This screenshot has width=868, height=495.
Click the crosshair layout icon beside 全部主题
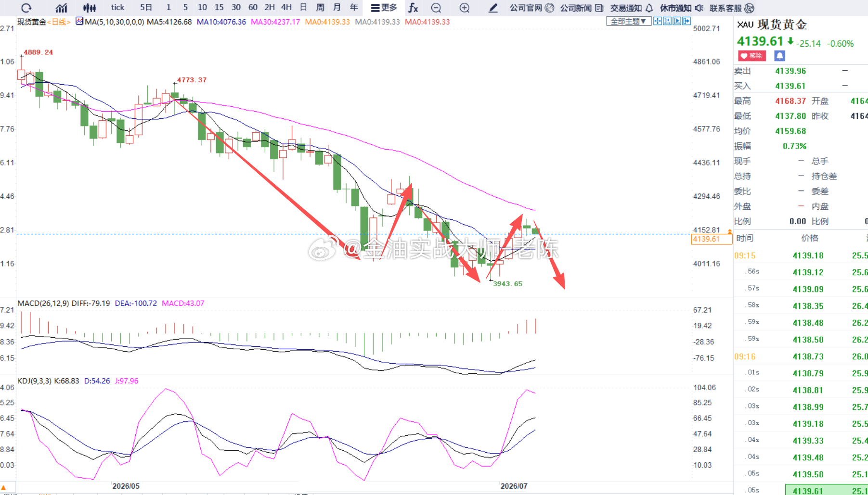658,21
